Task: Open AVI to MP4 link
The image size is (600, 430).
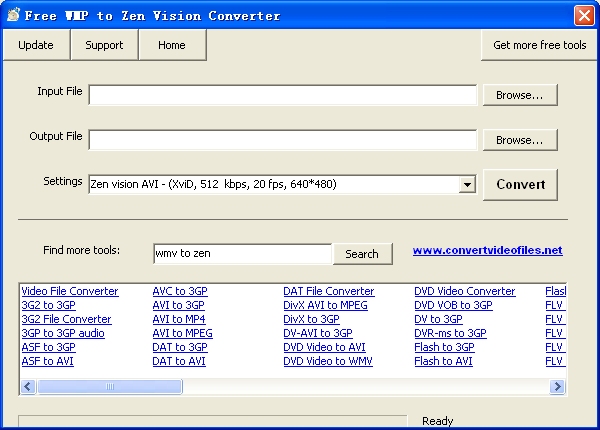Action: [179, 319]
